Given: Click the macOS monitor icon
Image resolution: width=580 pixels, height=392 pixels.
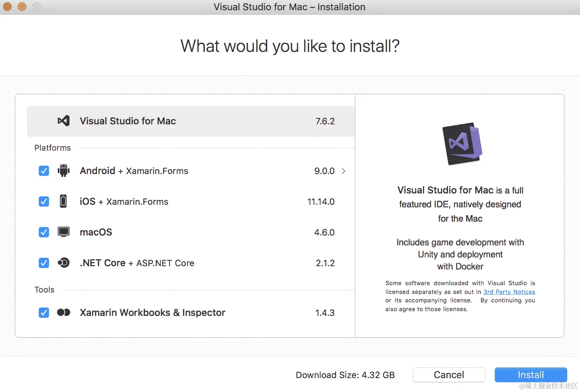Looking at the screenshot, I should [x=64, y=232].
